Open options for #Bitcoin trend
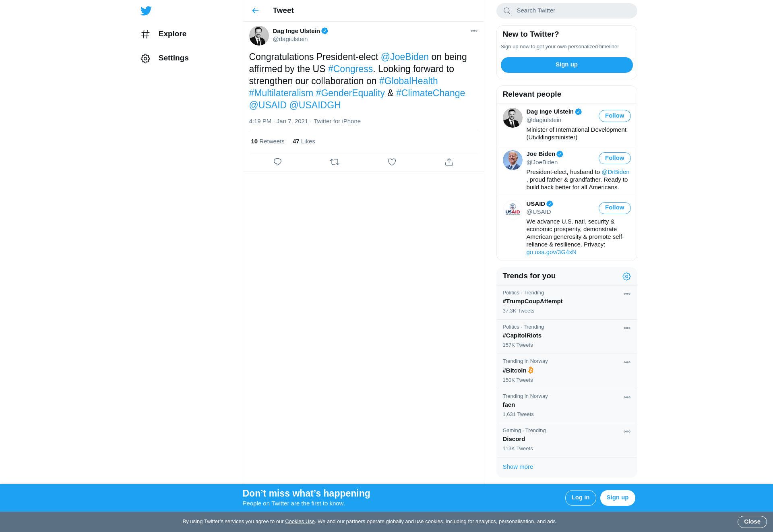The height and width of the screenshot is (532, 773). [627, 362]
